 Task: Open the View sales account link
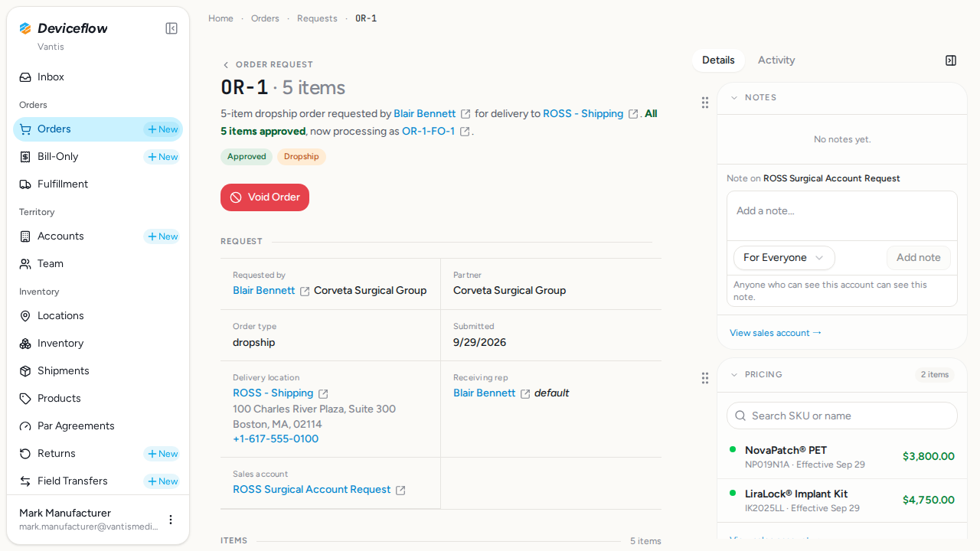(776, 333)
